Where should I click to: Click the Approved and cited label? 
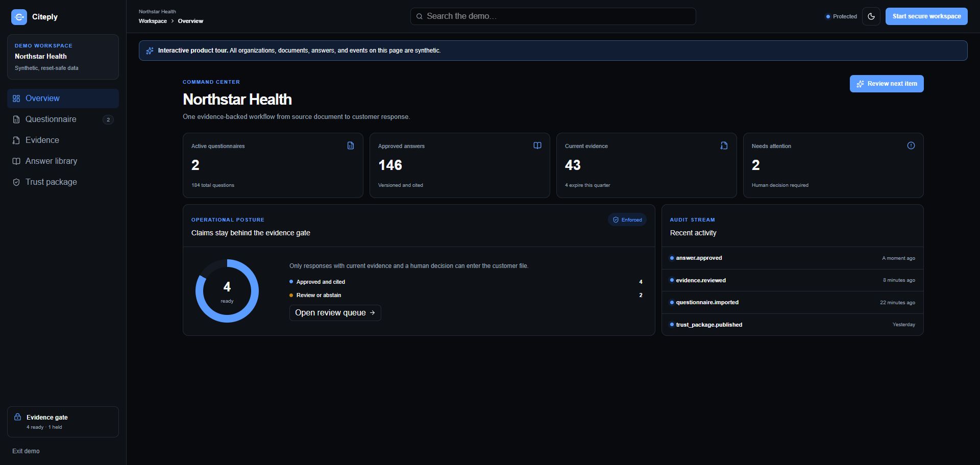click(321, 282)
